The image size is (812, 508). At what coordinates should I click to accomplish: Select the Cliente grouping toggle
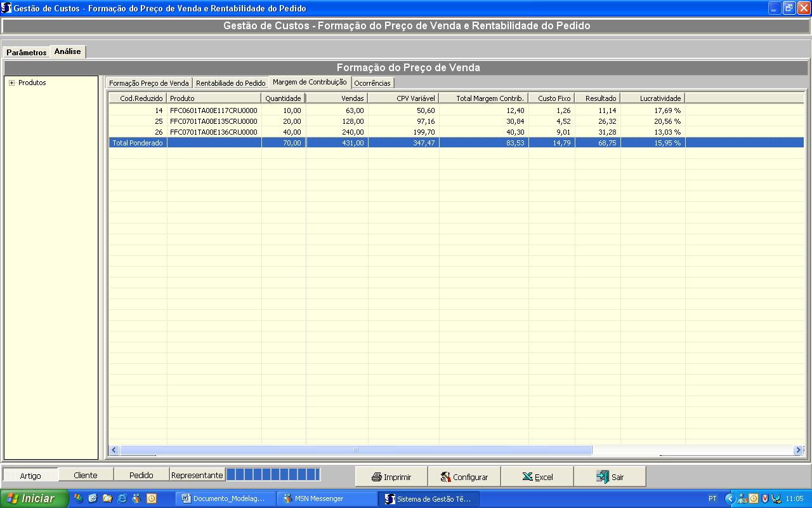86,475
